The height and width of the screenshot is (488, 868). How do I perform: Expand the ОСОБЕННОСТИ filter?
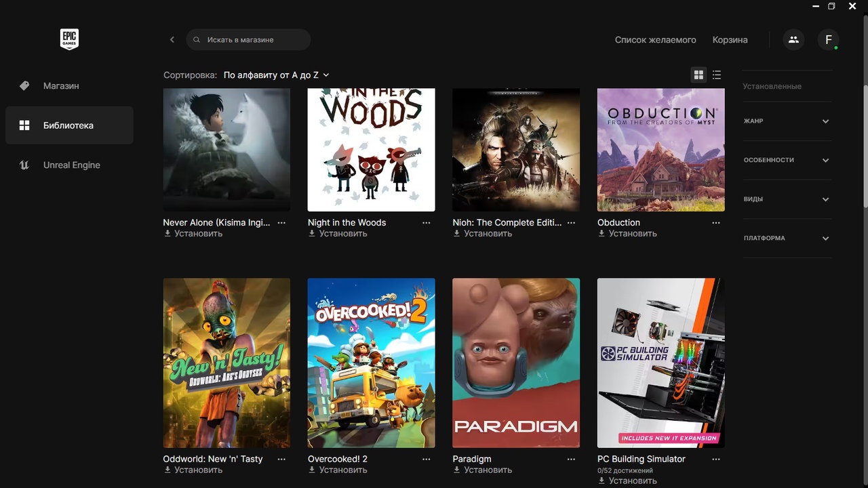click(787, 160)
